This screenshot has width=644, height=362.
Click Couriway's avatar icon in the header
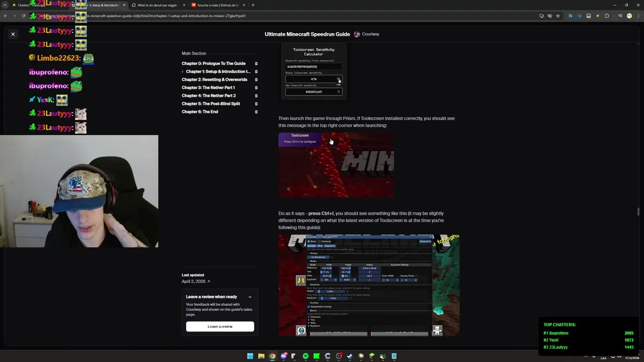pyautogui.click(x=357, y=34)
